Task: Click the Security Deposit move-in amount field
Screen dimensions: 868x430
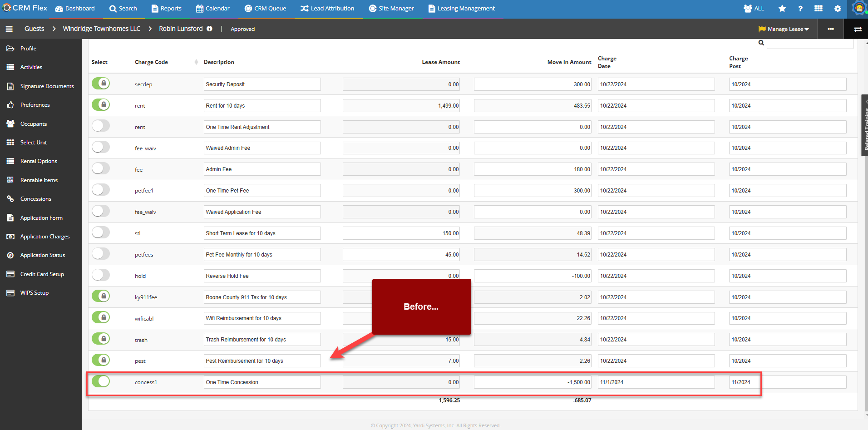Action: pyautogui.click(x=533, y=84)
